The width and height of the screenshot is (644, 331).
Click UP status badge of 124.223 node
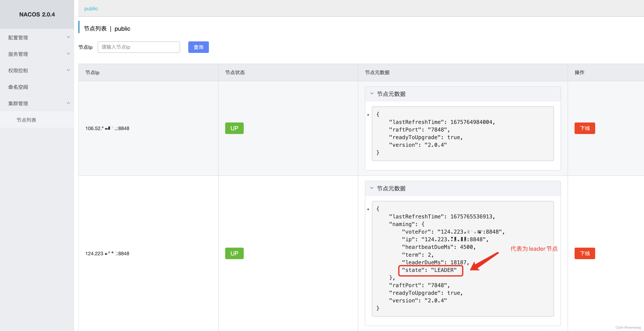[x=234, y=254]
